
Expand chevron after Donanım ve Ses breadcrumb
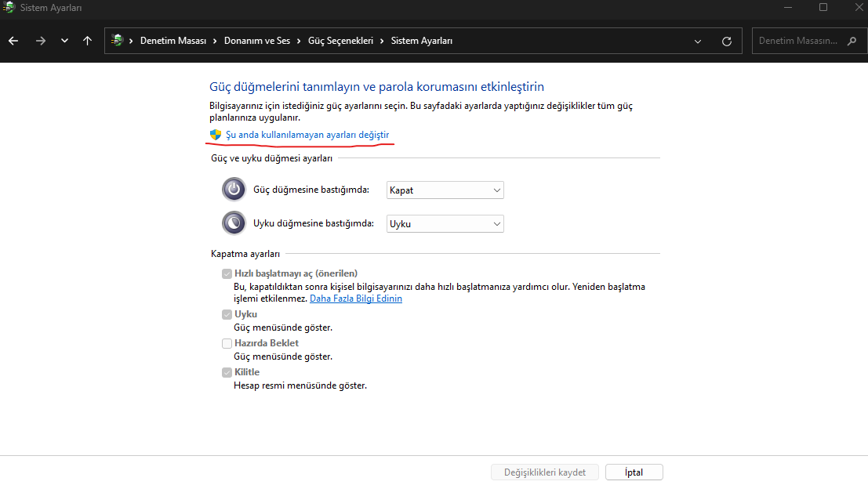click(299, 41)
